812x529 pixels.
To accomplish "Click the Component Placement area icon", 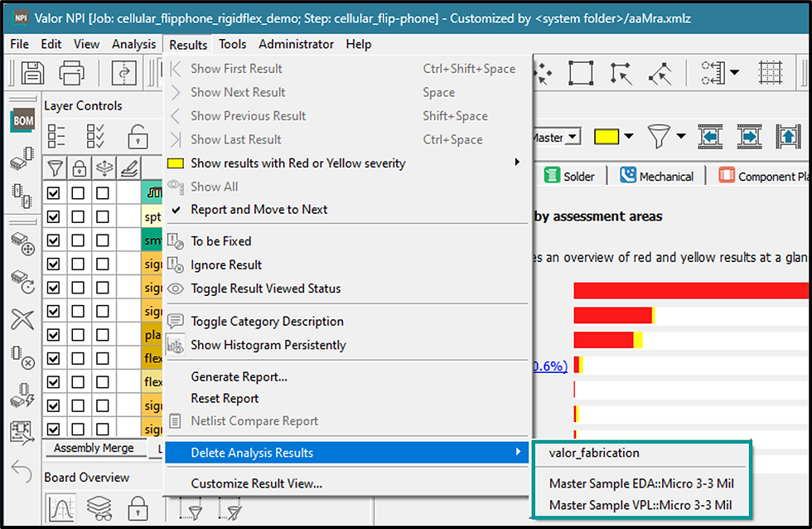I will click(x=726, y=176).
